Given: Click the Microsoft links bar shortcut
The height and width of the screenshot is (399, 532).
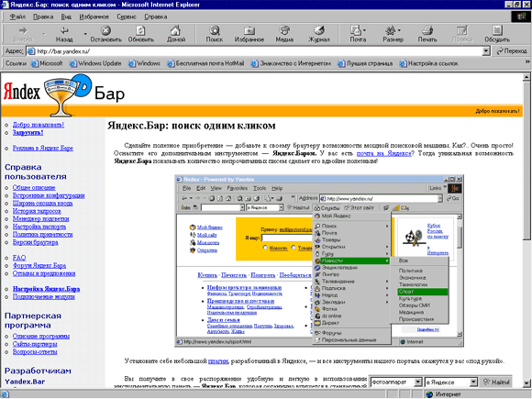Looking at the screenshot, I should point(47,63).
